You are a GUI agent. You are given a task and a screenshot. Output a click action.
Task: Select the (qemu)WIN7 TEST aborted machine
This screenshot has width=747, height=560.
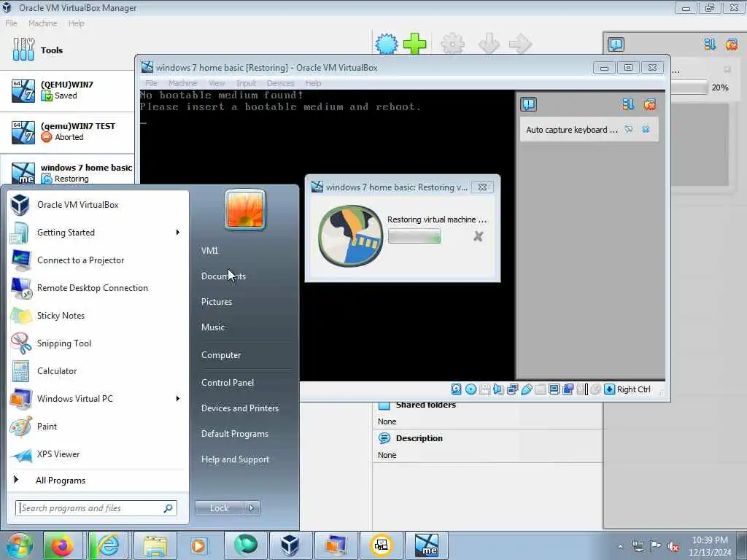67,132
